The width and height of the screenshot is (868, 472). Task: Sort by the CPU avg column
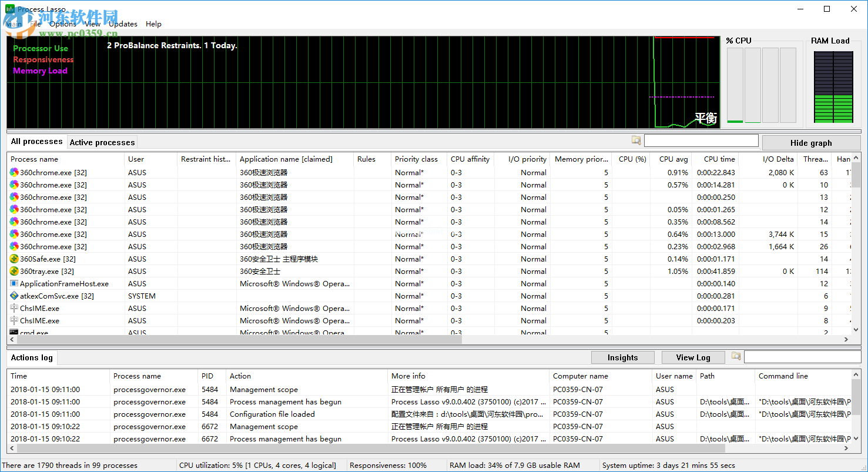click(x=671, y=159)
